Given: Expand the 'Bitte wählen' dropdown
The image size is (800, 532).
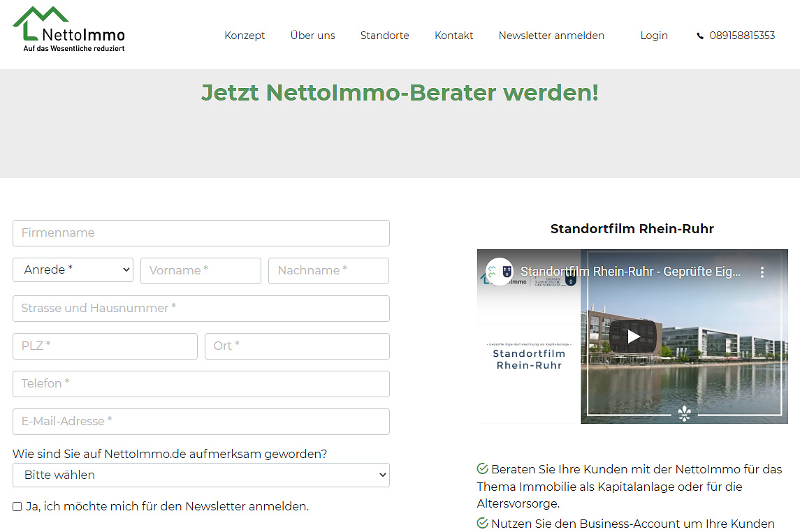Looking at the screenshot, I should (x=201, y=475).
